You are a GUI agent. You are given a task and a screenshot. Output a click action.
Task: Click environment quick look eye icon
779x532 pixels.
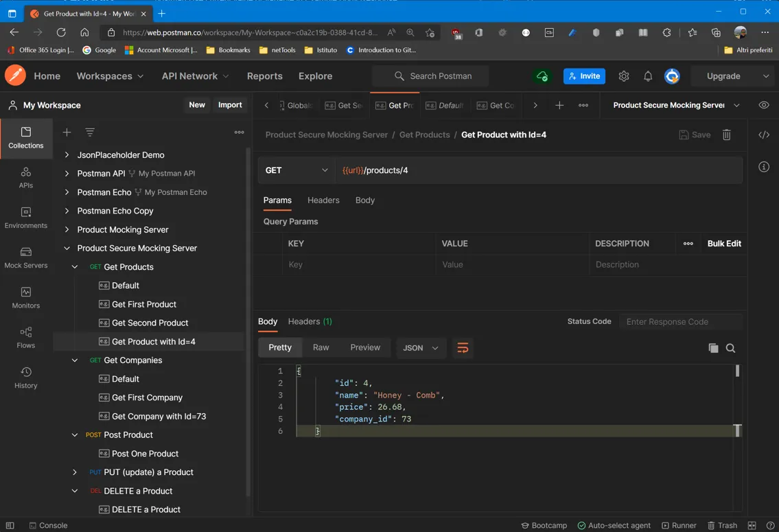(764, 105)
